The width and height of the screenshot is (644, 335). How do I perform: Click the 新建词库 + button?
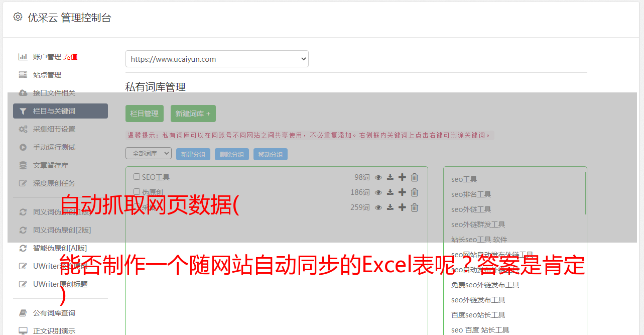[x=193, y=114]
